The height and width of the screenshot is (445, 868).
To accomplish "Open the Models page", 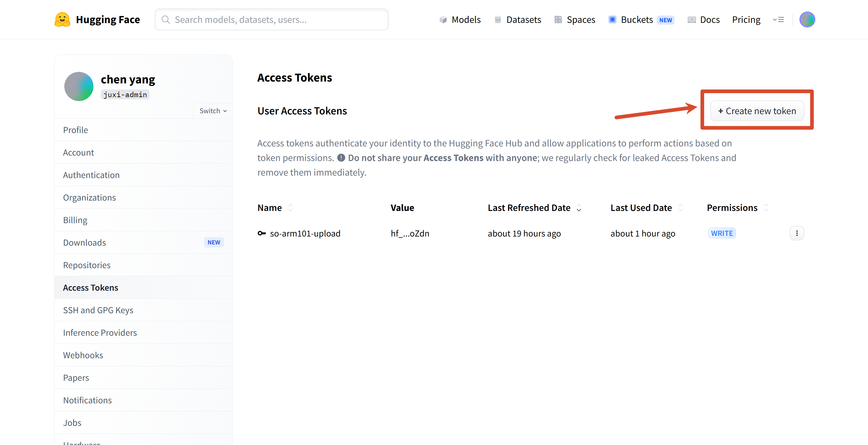I will pos(460,19).
